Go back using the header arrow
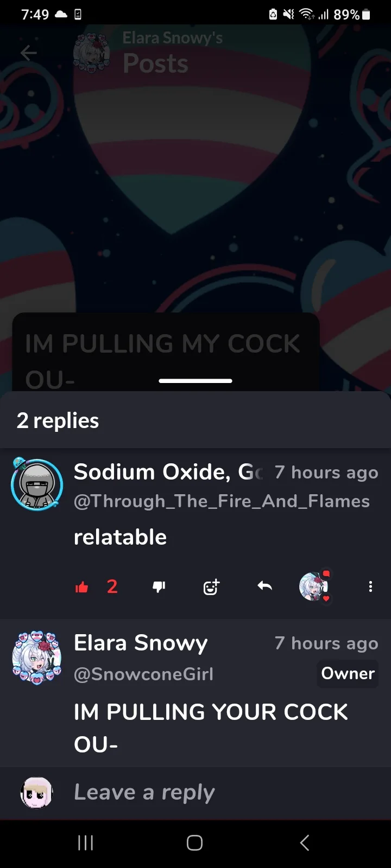 click(x=29, y=53)
